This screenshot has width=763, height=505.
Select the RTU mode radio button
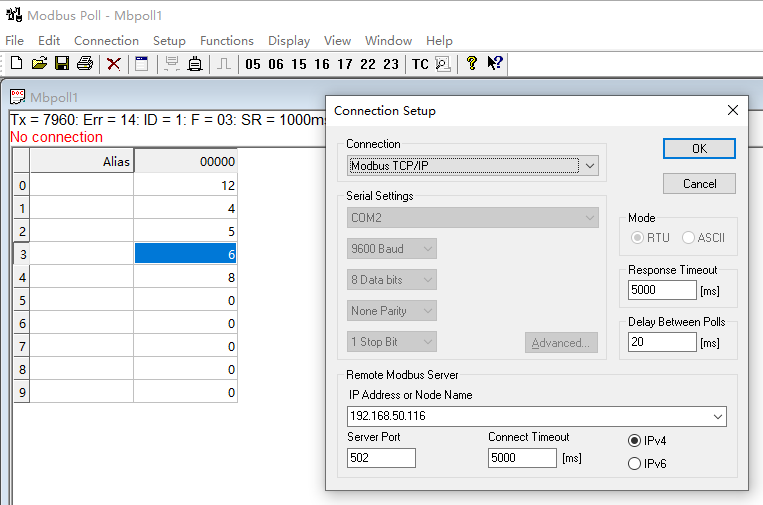[636, 237]
